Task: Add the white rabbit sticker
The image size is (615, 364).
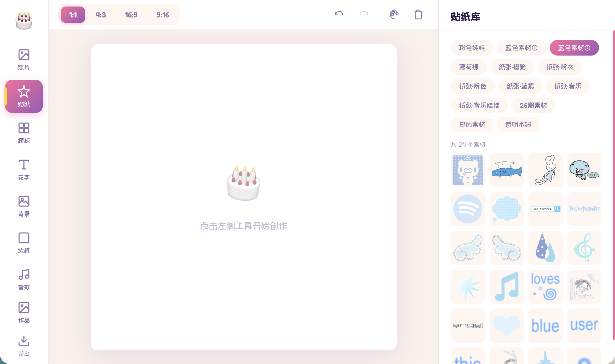Action: pos(546,170)
